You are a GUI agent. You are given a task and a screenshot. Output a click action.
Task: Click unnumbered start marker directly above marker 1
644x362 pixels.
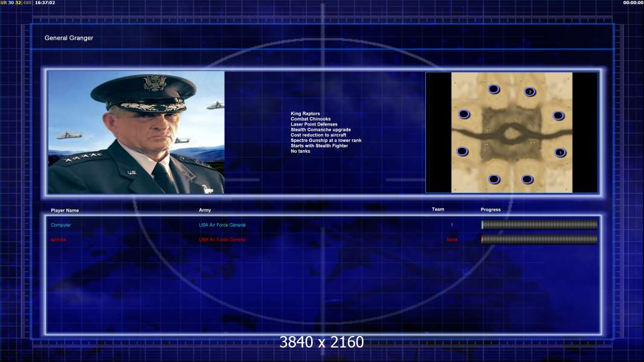pyautogui.click(x=558, y=116)
